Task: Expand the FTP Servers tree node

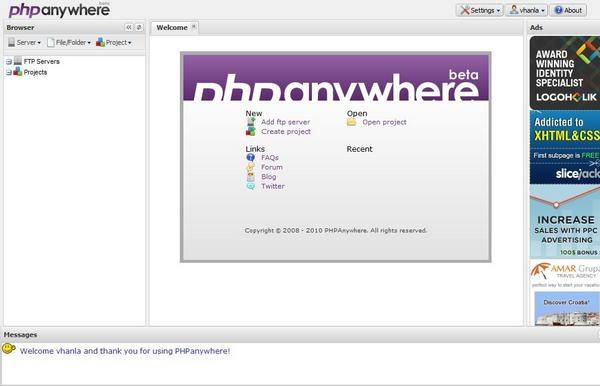Action: pos(9,62)
